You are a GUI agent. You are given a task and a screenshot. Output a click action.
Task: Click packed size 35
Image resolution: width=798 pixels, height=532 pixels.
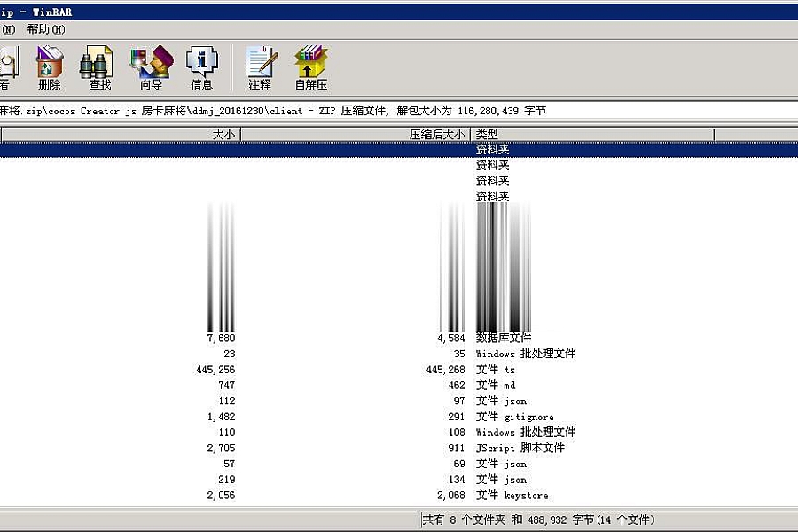[459, 354]
